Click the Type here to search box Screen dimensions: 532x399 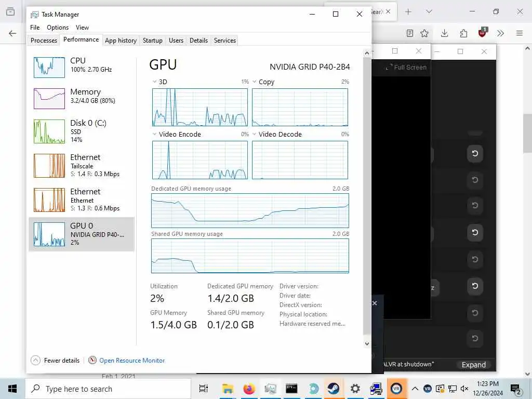pyautogui.click(x=108, y=389)
